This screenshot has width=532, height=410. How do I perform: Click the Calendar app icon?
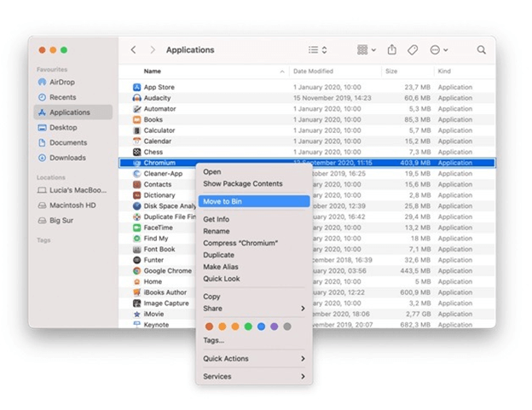pos(136,141)
